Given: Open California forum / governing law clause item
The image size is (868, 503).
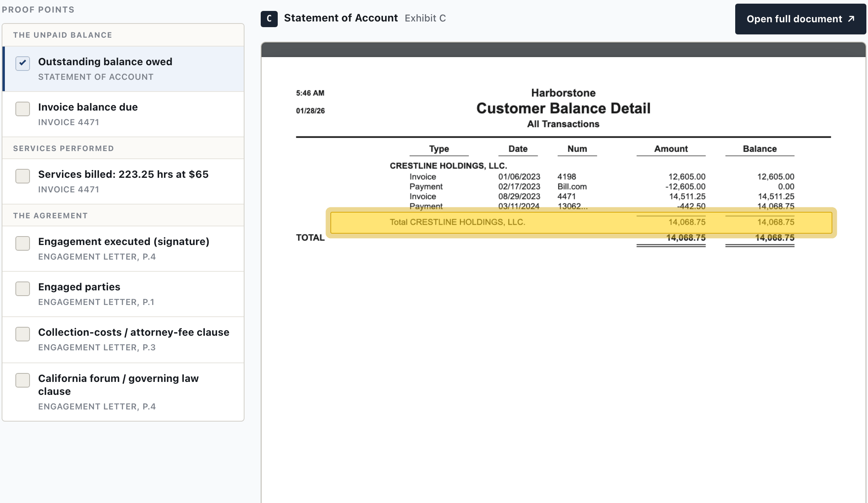Looking at the screenshot, I should (123, 392).
